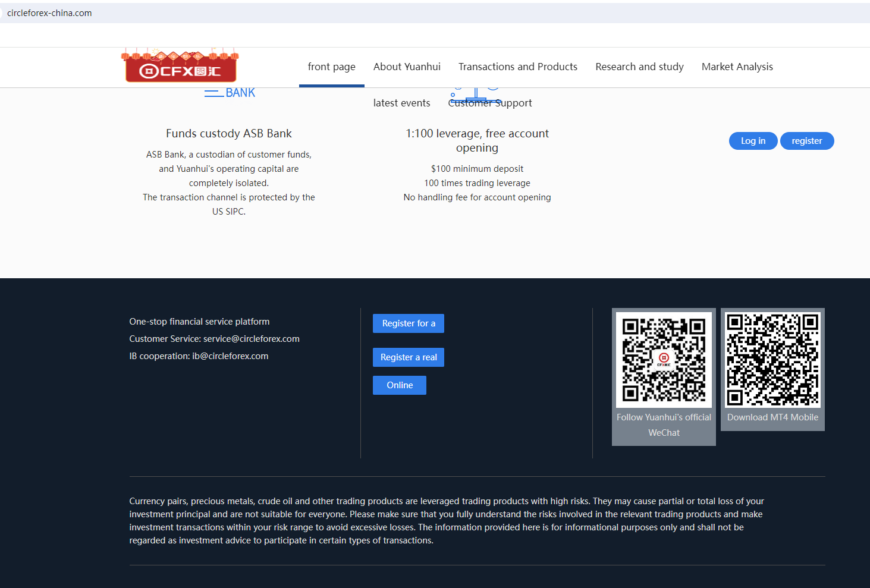Viewport: 870px width, 588px height.
Task: Click the Online button in the footer
Action: pyautogui.click(x=400, y=385)
